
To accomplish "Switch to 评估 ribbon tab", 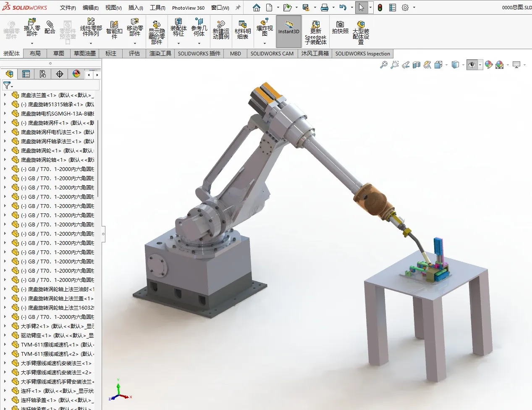I will [134, 53].
